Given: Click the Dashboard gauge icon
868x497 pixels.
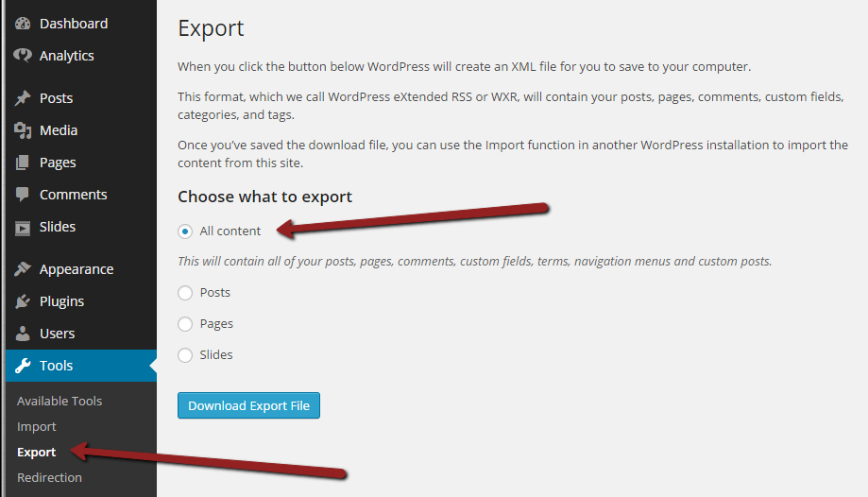Looking at the screenshot, I should coord(23,24).
